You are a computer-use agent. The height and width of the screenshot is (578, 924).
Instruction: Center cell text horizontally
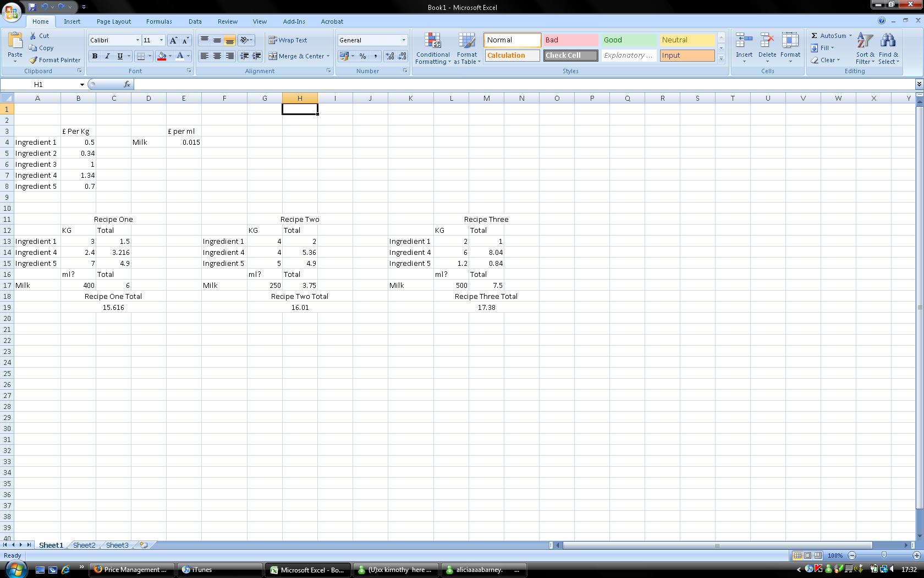pos(217,56)
